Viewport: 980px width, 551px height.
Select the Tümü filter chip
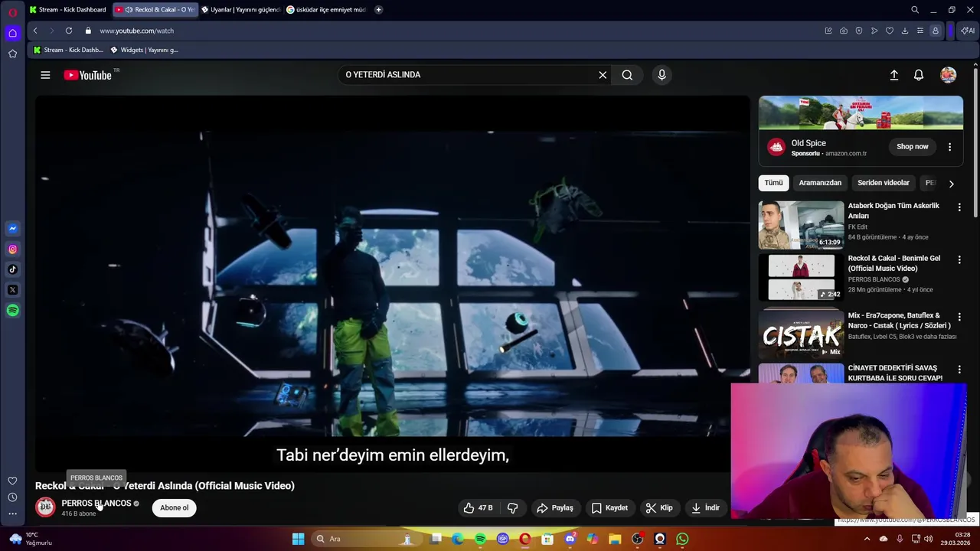(x=773, y=183)
